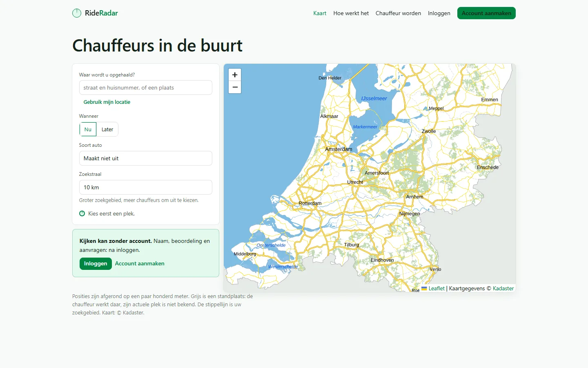
Task: Open the Leaflet attribution link
Action: tap(437, 288)
